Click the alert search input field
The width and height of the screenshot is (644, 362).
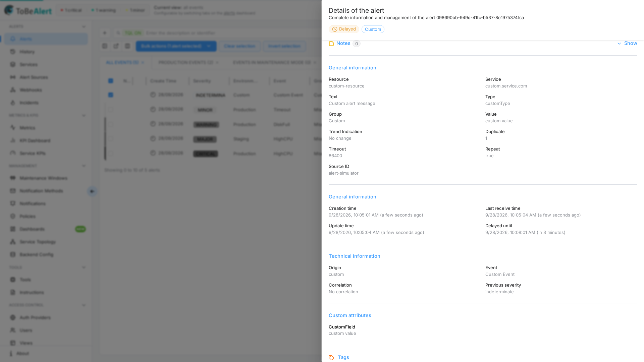(231, 33)
